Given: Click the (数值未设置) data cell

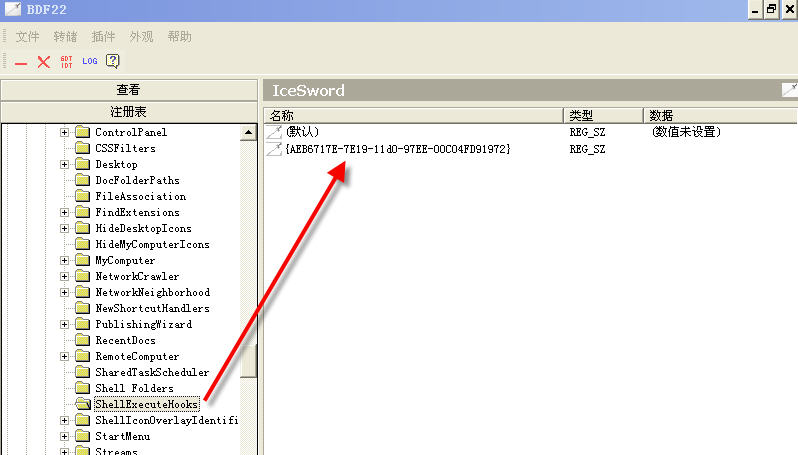Looking at the screenshot, I should (687, 132).
